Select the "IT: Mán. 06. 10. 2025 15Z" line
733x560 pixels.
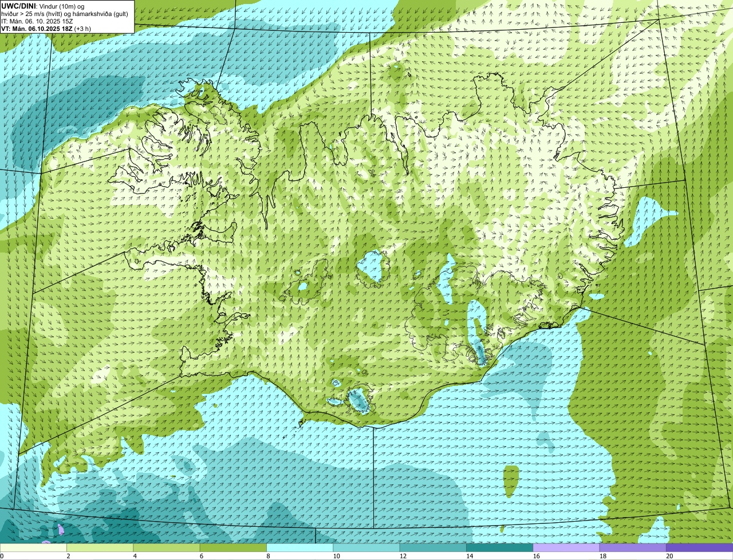[x=36, y=21]
